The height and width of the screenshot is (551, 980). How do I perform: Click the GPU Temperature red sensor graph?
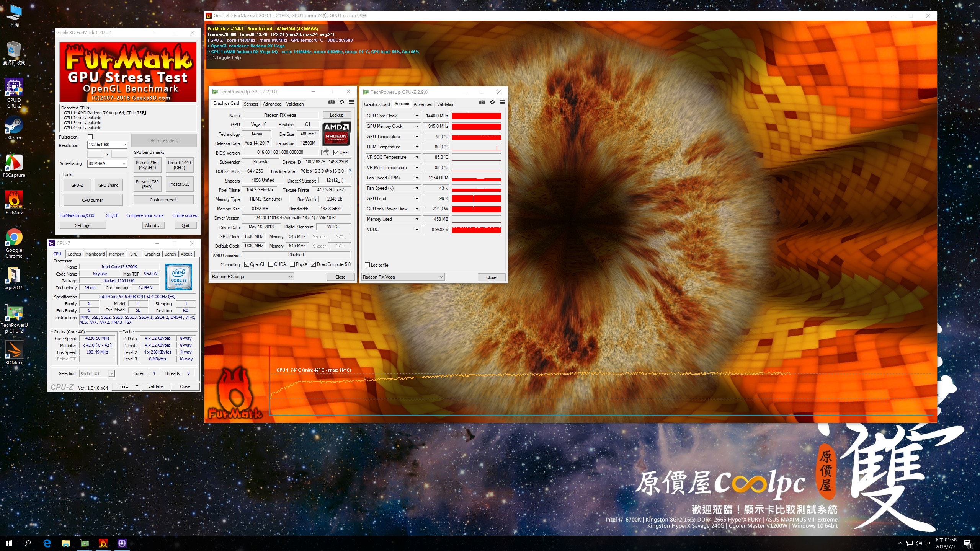click(x=476, y=137)
